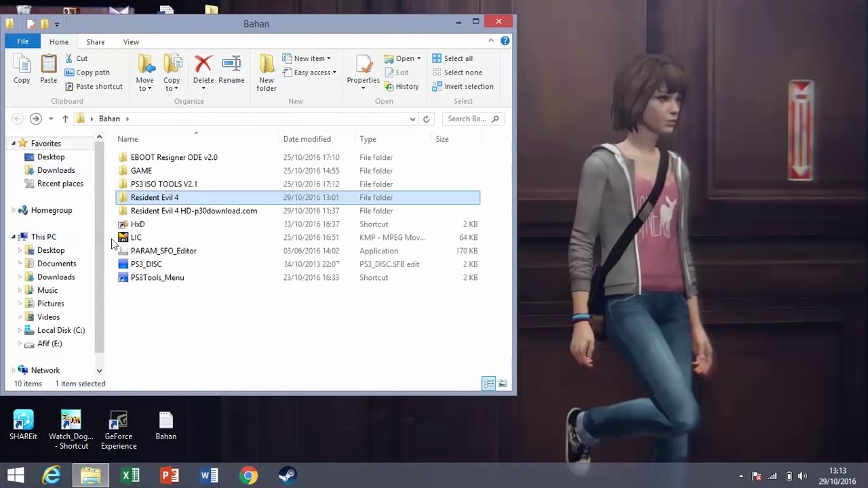This screenshot has width=868, height=488.
Task: Switch to the Home ribbon tab
Action: tap(59, 42)
